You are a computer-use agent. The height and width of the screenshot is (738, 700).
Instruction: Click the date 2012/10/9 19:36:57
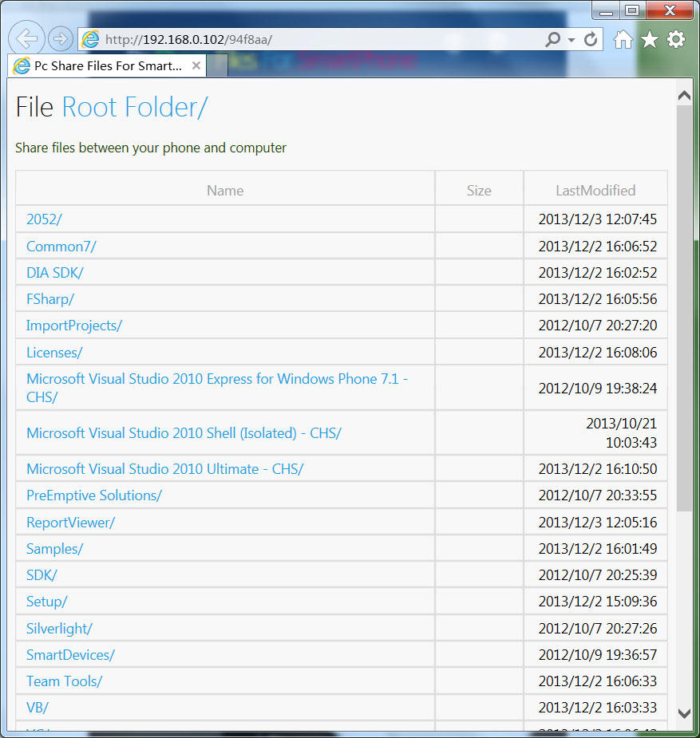598,655
